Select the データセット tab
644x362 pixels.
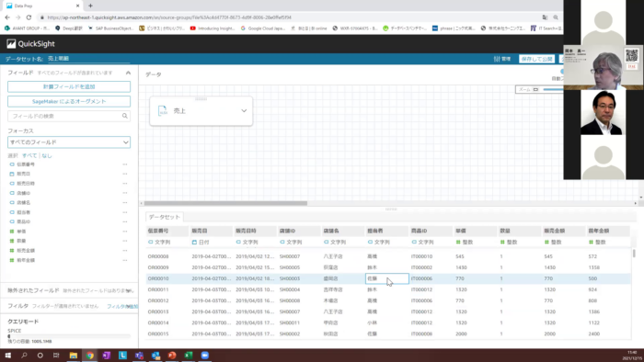tap(165, 217)
